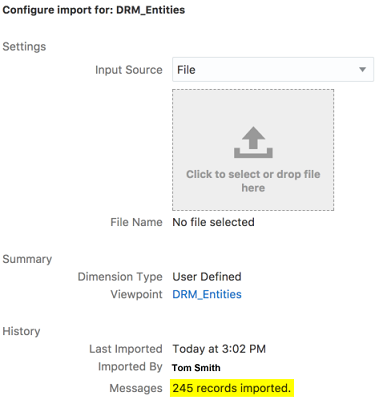Select the 'User Defined' dimension type value
This screenshot has width=375, height=404.
tap(207, 277)
